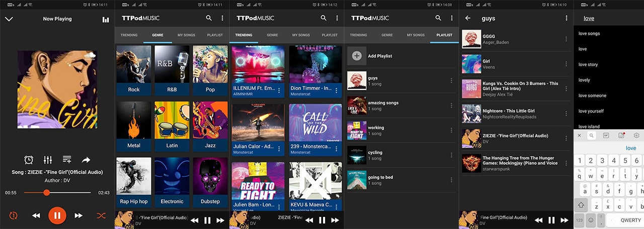Skip to next track on Now Playing
644x229 pixels.
78,215
